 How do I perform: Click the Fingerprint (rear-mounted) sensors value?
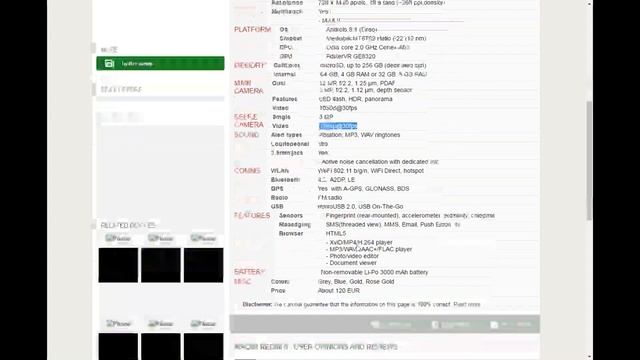(410, 216)
